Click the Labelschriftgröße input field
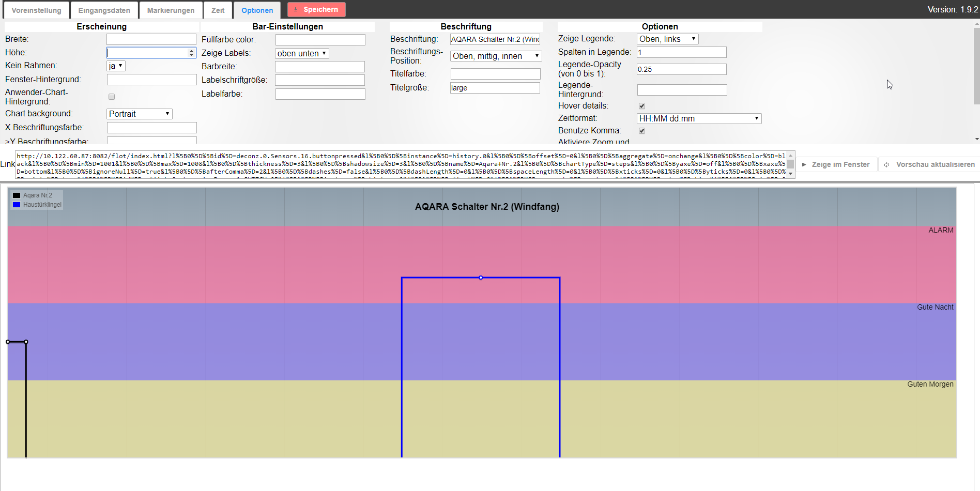Image resolution: width=980 pixels, height=491 pixels. click(320, 80)
